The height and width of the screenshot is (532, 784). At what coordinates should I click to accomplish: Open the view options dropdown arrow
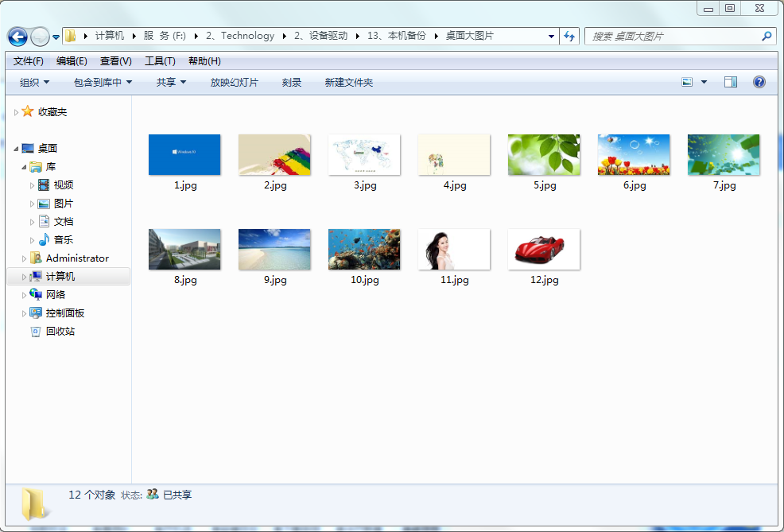tap(704, 82)
